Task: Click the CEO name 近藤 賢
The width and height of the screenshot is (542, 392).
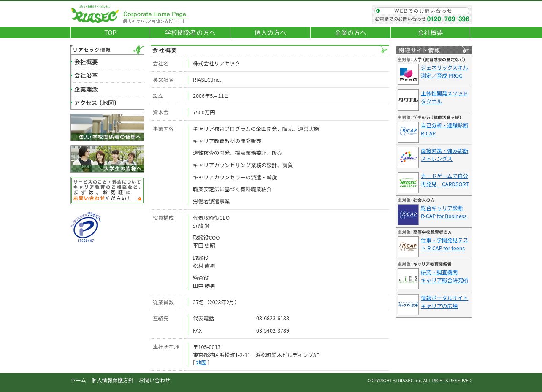Action: [x=201, y=226]
